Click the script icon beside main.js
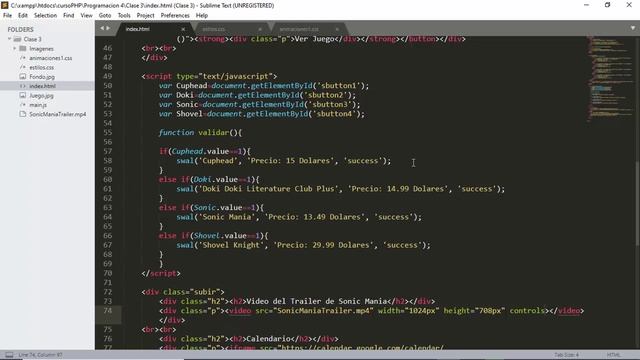Viewport: 640px width, 360px height. 23,105
